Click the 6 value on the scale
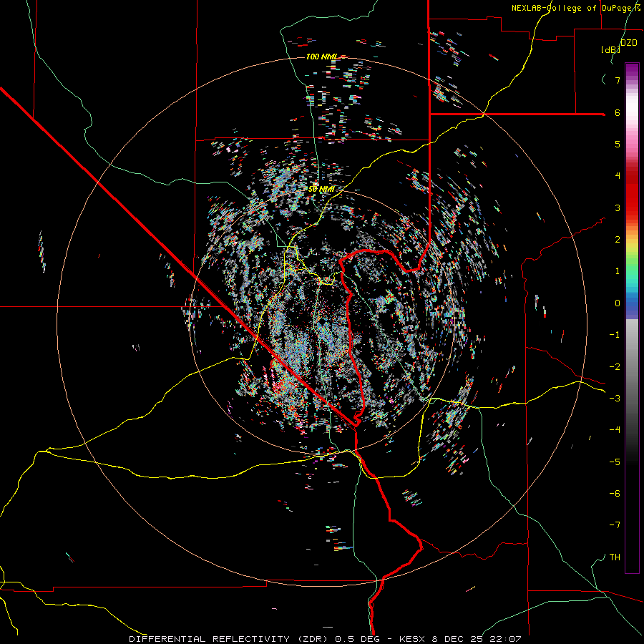The height and width of the screenshot is (644, 644). tap(618, 112)
